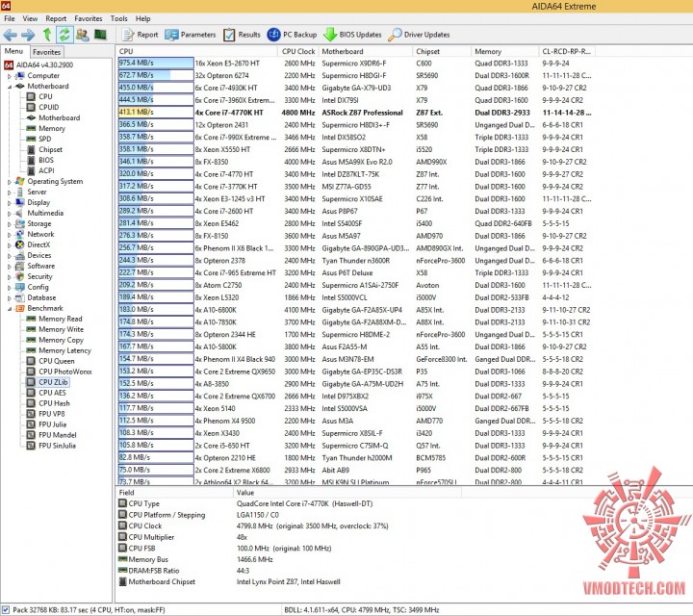Click the CPU Multiplier checkbox icon

(122, 537)
